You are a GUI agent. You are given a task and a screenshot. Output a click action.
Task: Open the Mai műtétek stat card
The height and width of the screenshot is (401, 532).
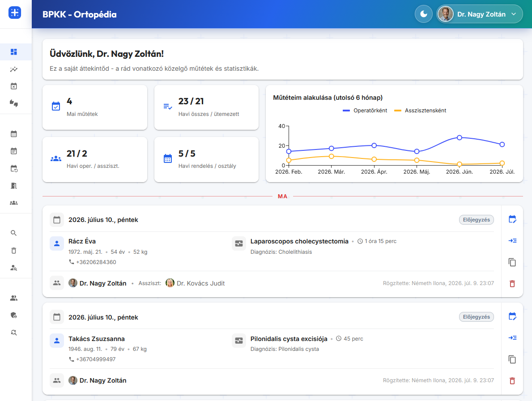(x=95, y=107)
